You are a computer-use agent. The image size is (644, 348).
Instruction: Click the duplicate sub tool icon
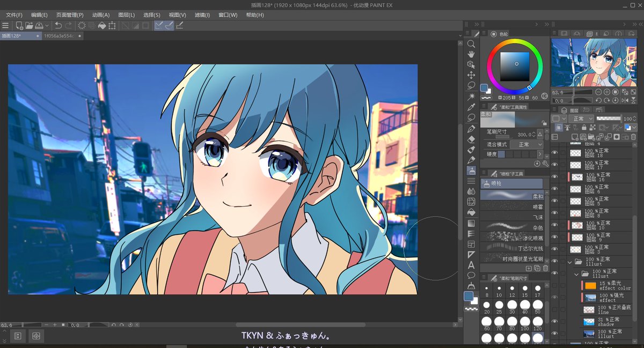tap(537, 268)
